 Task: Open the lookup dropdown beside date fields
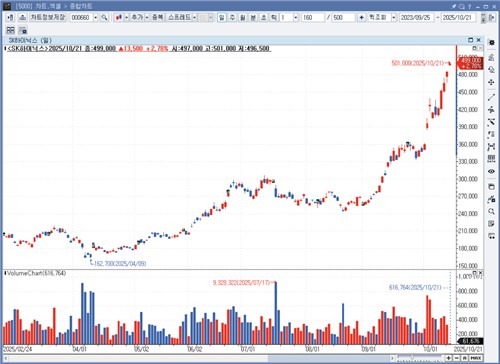394,17
